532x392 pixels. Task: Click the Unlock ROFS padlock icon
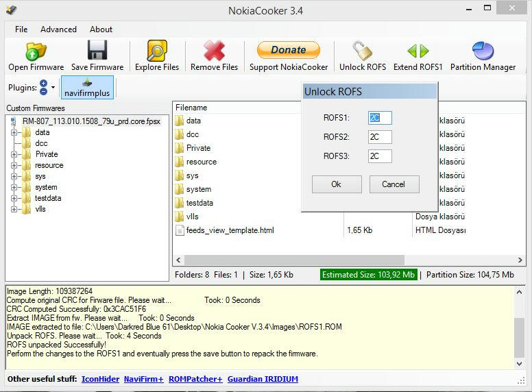[363, 51]
